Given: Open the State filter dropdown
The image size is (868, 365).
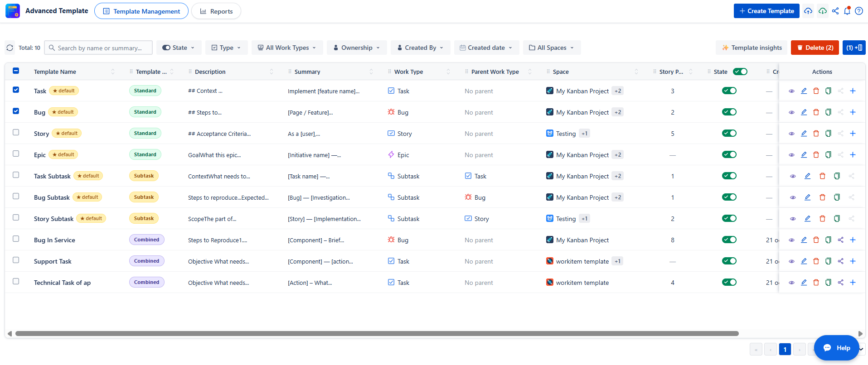Looking at the screenshot, I should [x=179, y=48].
